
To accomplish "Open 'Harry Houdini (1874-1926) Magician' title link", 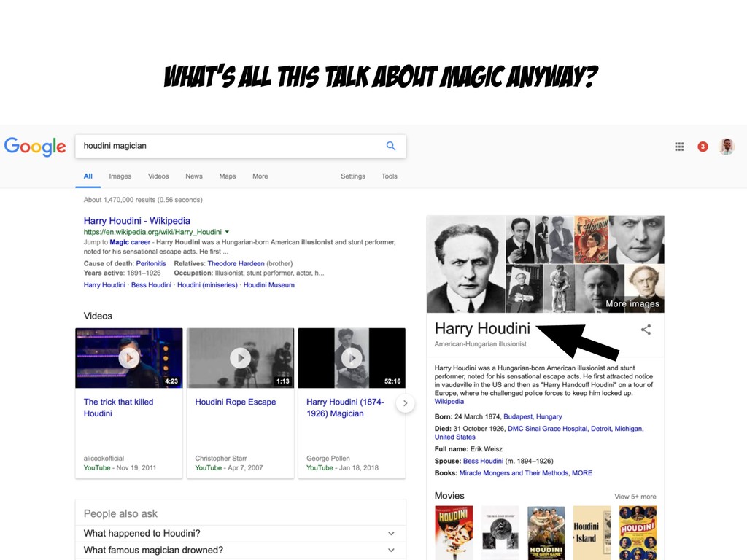I will [345, 408].
